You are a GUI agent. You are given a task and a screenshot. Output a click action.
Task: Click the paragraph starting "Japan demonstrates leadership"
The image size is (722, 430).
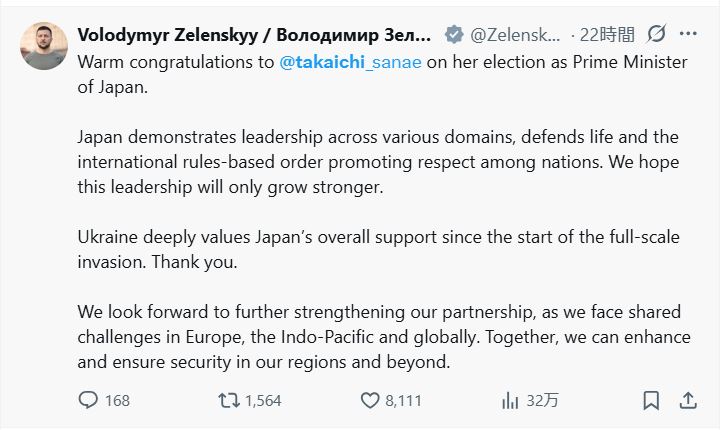[378, 160]
